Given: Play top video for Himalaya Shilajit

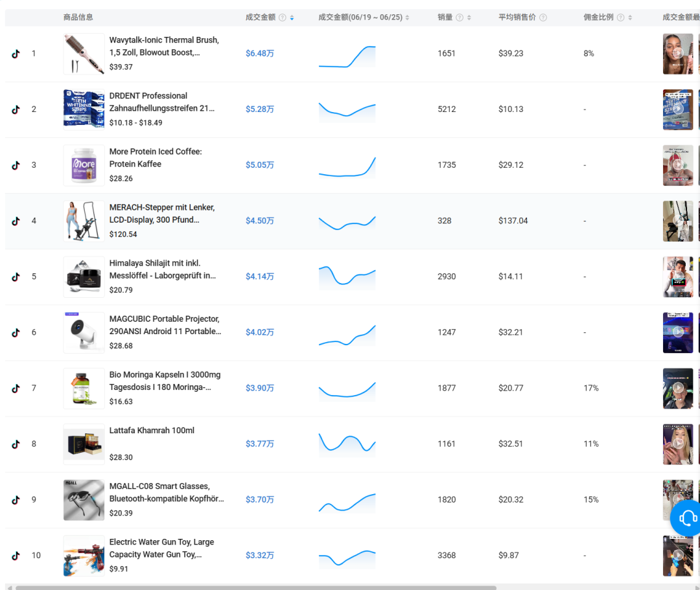Looking at the screenshot, I should [x=678, y=277].
